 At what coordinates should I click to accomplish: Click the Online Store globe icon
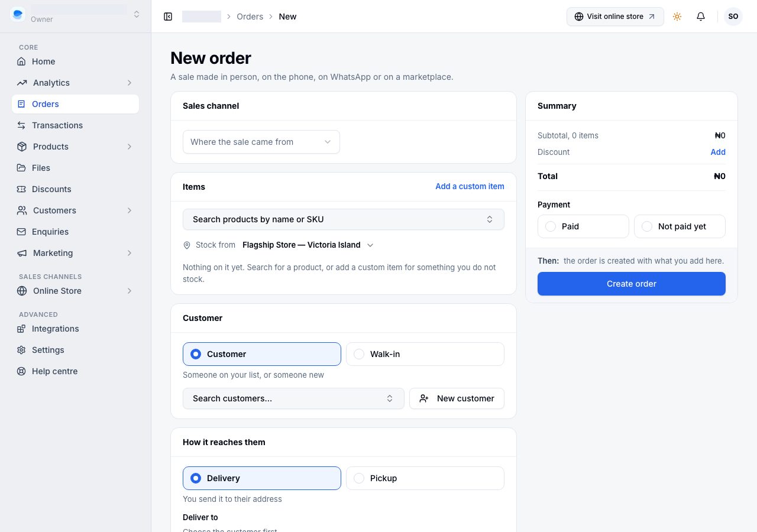click(22, 291)
